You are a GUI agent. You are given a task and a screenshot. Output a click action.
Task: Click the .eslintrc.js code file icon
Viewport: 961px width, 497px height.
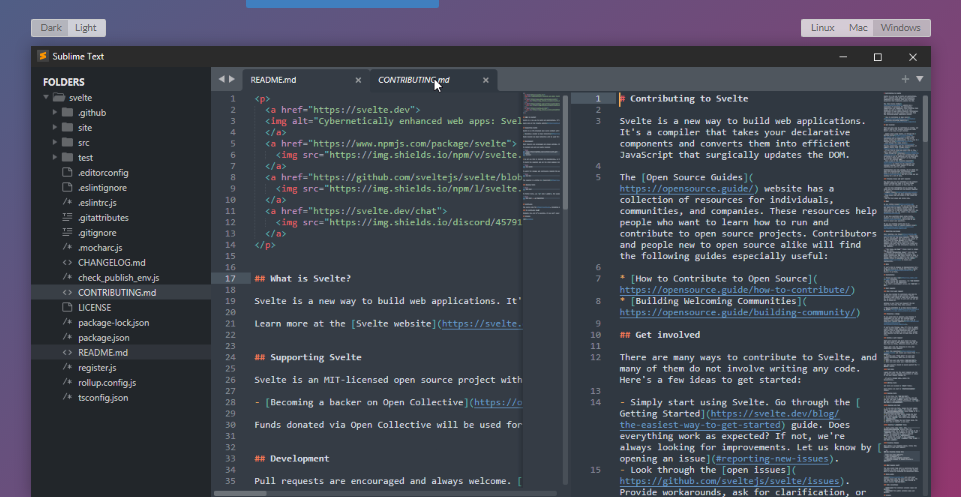pos(67,203)
